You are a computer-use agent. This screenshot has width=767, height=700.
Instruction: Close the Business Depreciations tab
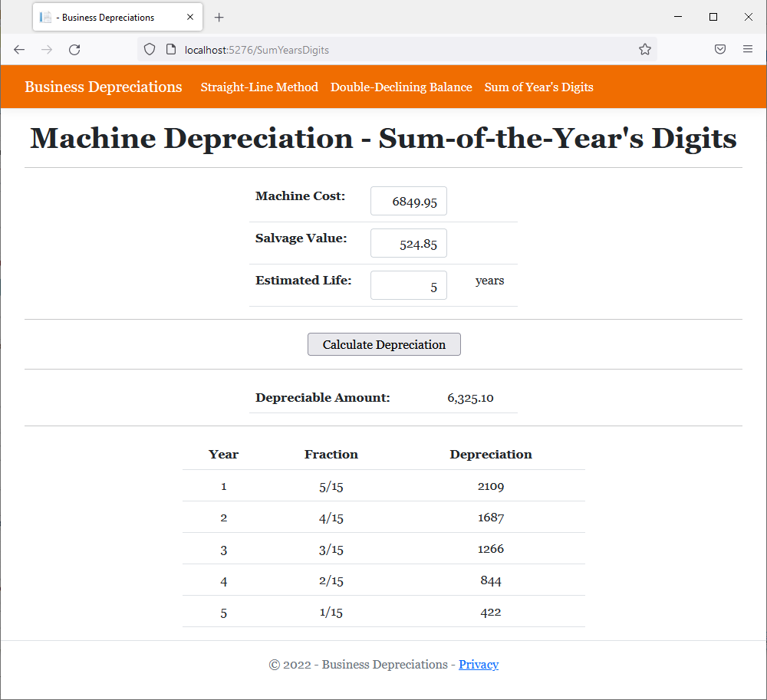point(190,17)
